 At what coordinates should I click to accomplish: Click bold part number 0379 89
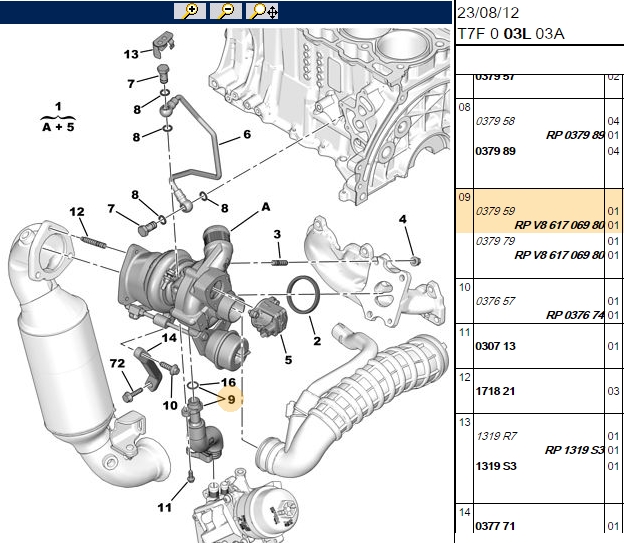pos(495,151)
